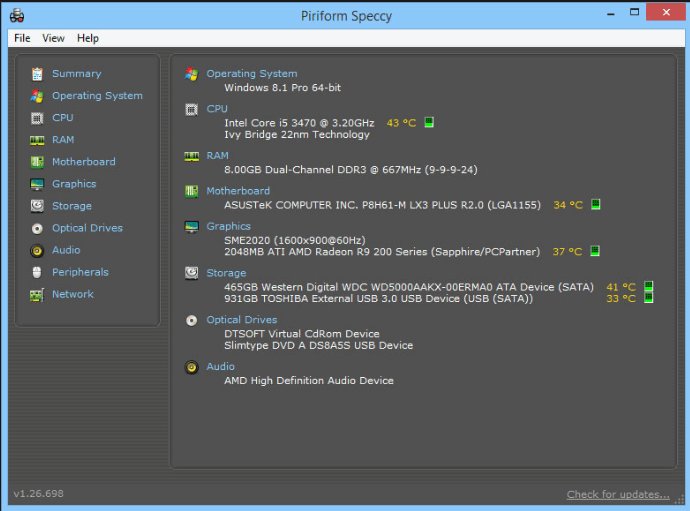690x511 pixels.
Task: Click the RAM stick icon in sidebar
Action: tap(37, 140)
